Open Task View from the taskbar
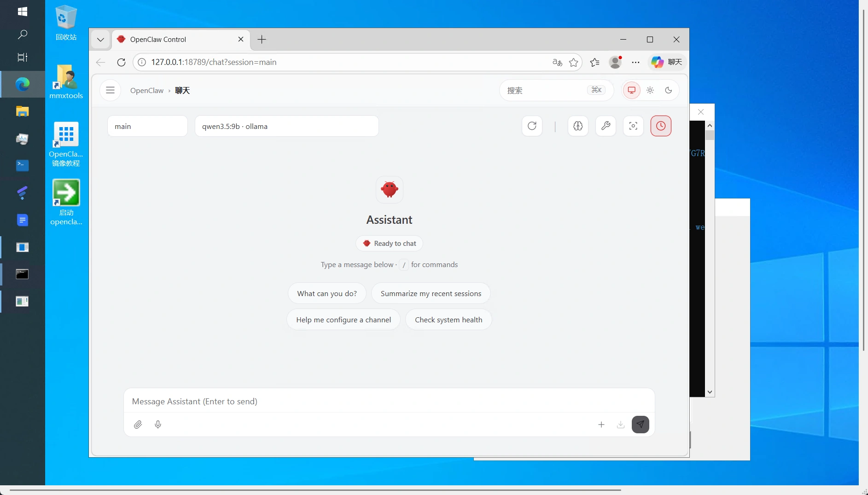Screen dimensions: 868x495 (x=22, y=57)
